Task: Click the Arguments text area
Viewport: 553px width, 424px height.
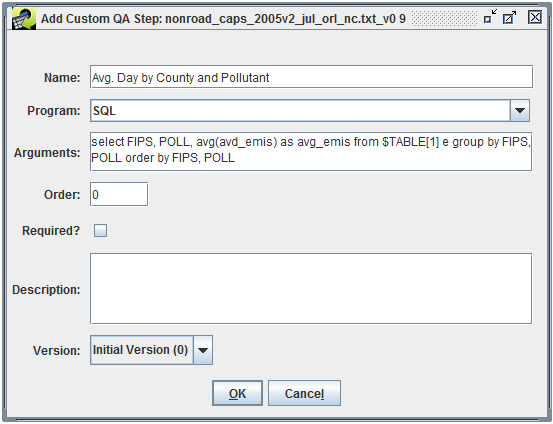Action: (x=311, y=152)
